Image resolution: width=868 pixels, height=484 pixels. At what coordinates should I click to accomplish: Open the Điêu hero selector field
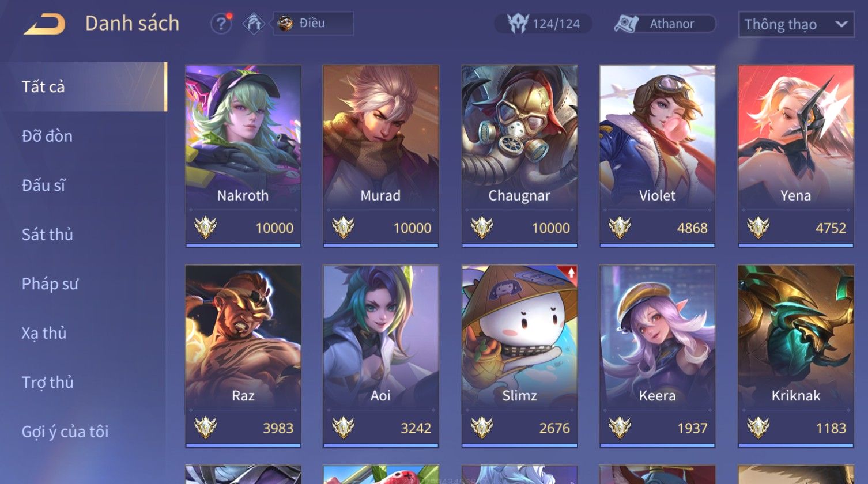[313, 24]
